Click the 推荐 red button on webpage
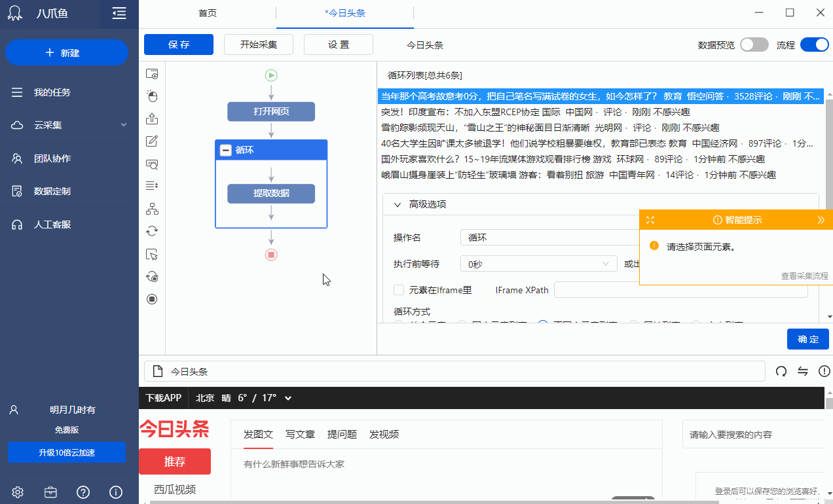 pyautogui.click(x=175, y=461)
